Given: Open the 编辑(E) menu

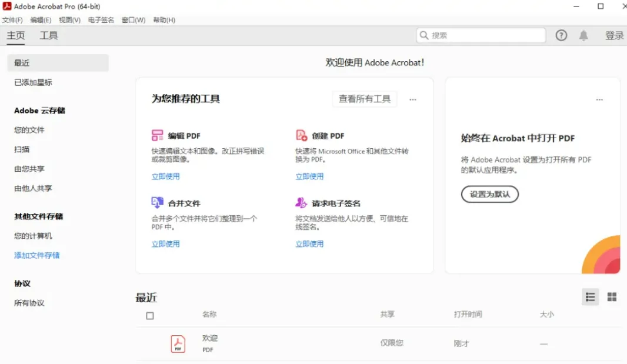Looking at the screenshot, I should (x=41, y=20).
